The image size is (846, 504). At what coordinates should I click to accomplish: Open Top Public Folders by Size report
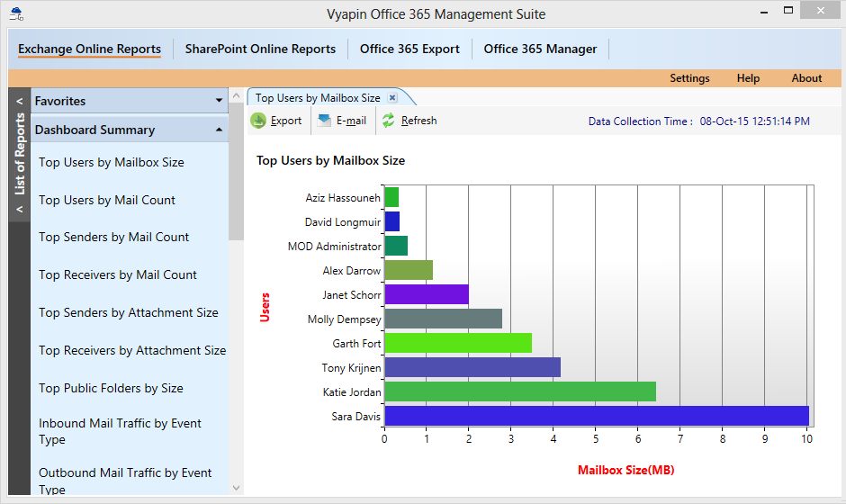click(111, 389)
